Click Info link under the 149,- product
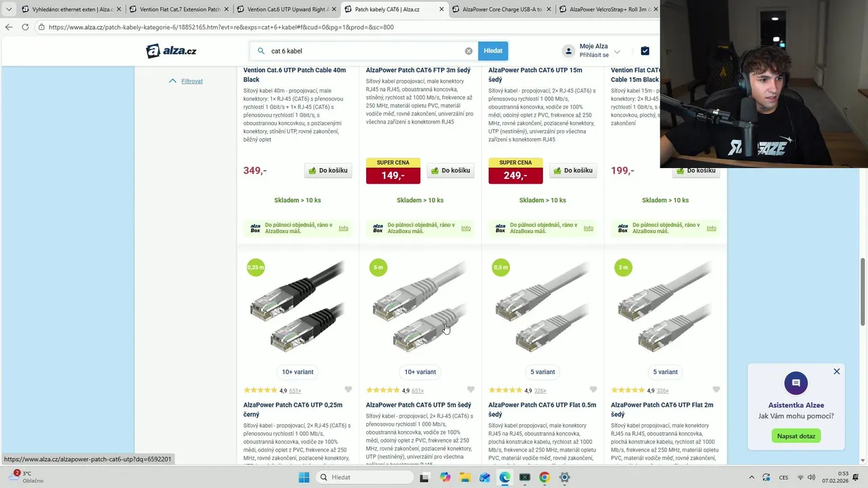The image size is (868, 488). click(x=466, y=228)
